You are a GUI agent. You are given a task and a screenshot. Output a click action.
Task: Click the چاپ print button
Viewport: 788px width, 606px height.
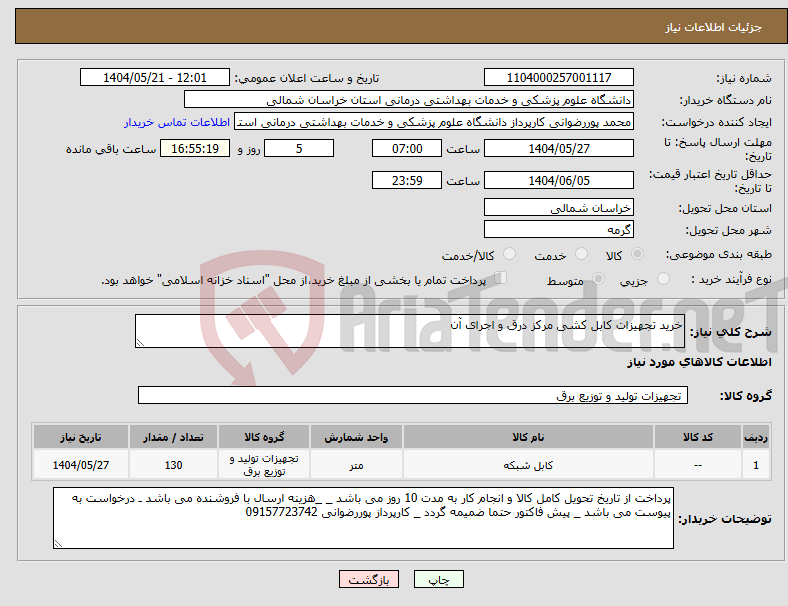click(439, 579)
